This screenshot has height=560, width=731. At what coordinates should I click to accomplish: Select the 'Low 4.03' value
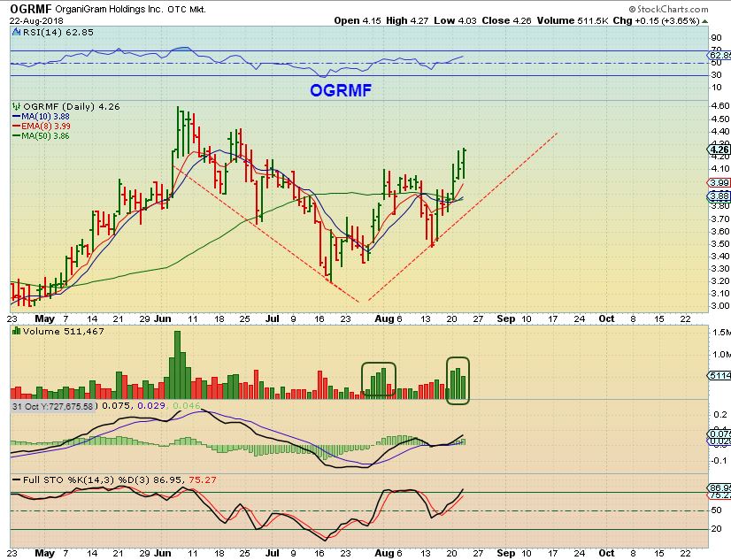[455, 21]
